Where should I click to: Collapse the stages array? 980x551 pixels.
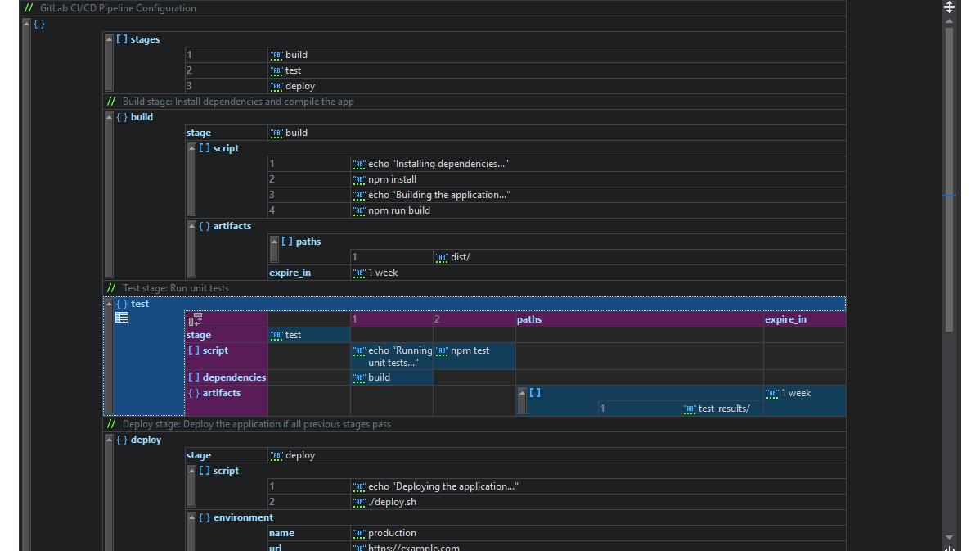(x=108, y=36)
